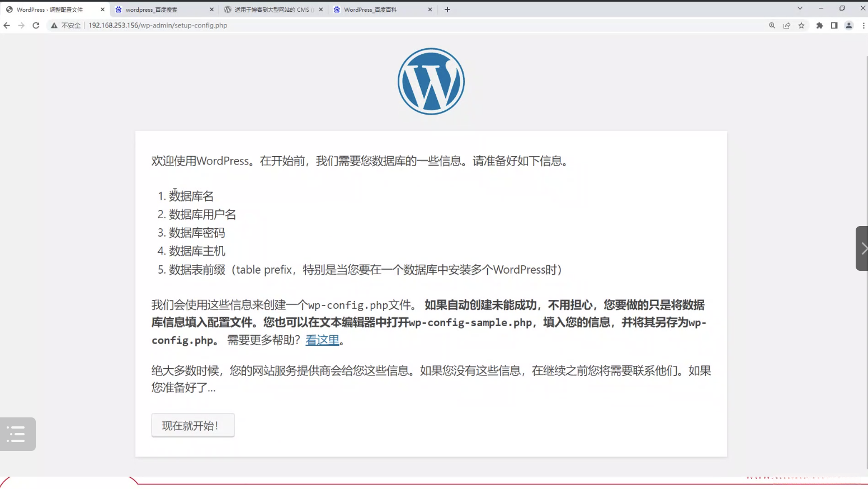
Task: Click the 数据库密码 list item
Action: click(x=197, y=233)
